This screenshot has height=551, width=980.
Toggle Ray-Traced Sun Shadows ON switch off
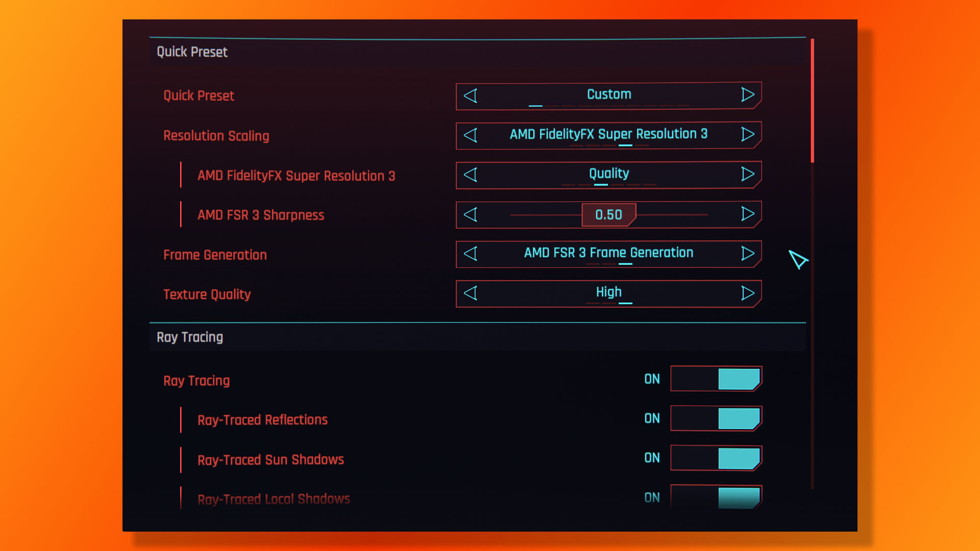pos(716,458)
